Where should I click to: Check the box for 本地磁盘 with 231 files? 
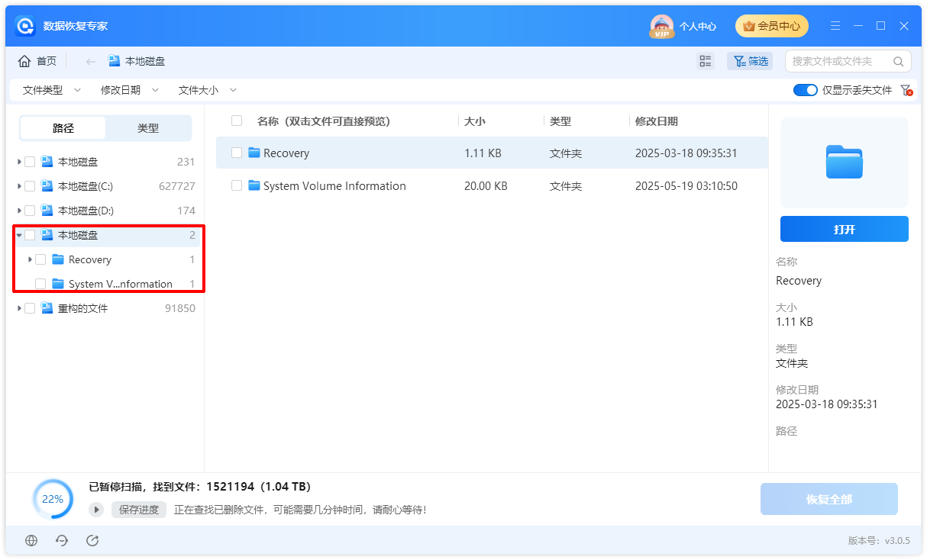pyautogui.click(x=30, y=162)
